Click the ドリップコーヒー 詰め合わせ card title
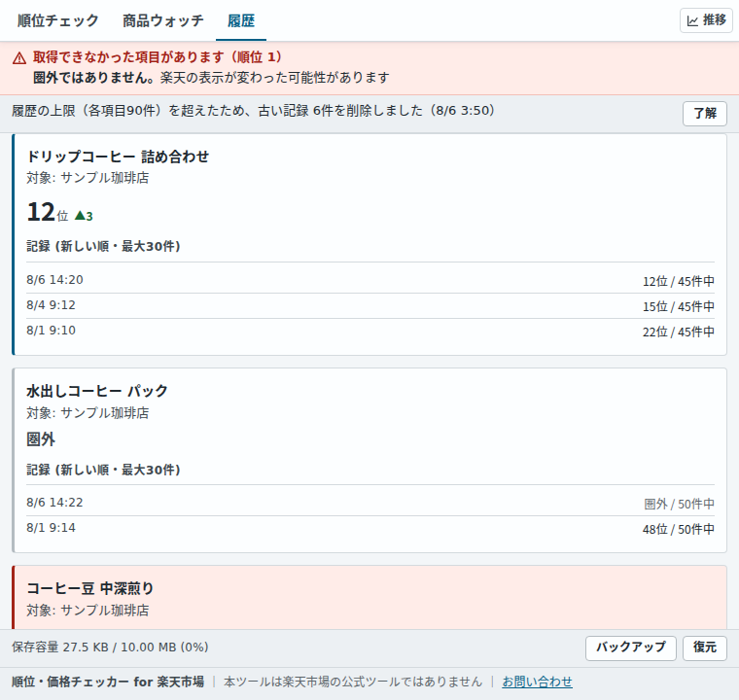Screen dimensions: 739x700 (118, 157)
